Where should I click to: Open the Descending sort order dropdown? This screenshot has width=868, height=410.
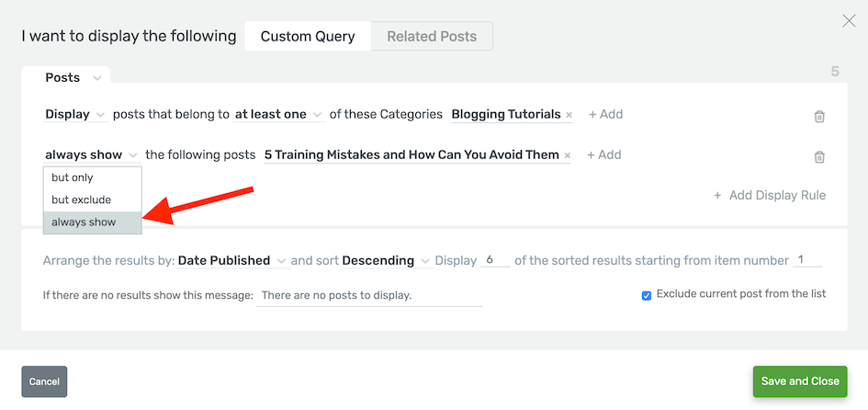(386, 261)
